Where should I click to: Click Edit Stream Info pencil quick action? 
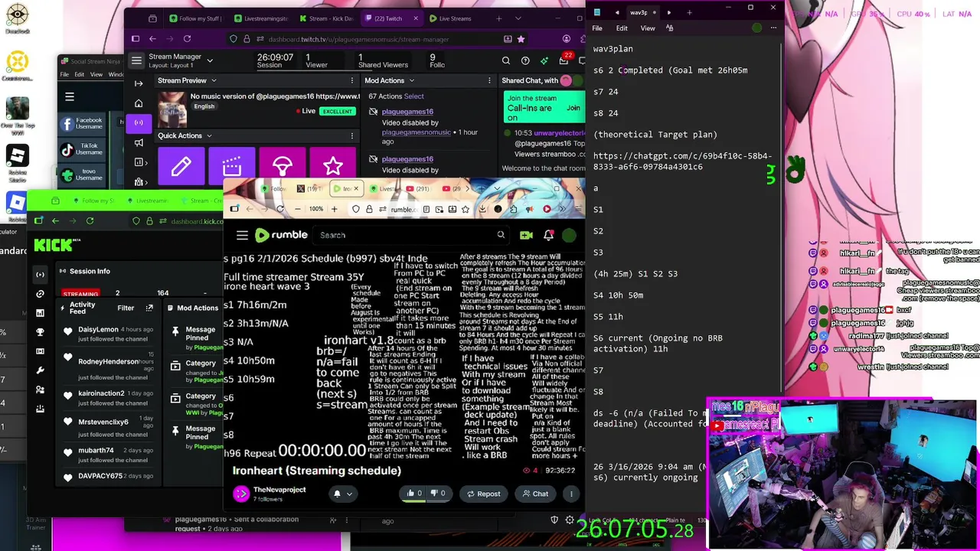(x=181, y=166)
